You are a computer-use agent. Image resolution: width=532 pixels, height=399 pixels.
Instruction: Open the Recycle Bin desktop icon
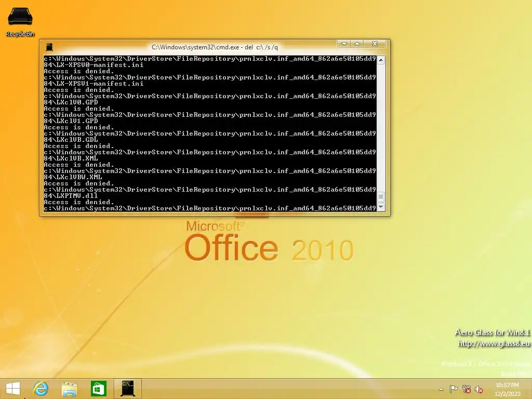point(20,22)
